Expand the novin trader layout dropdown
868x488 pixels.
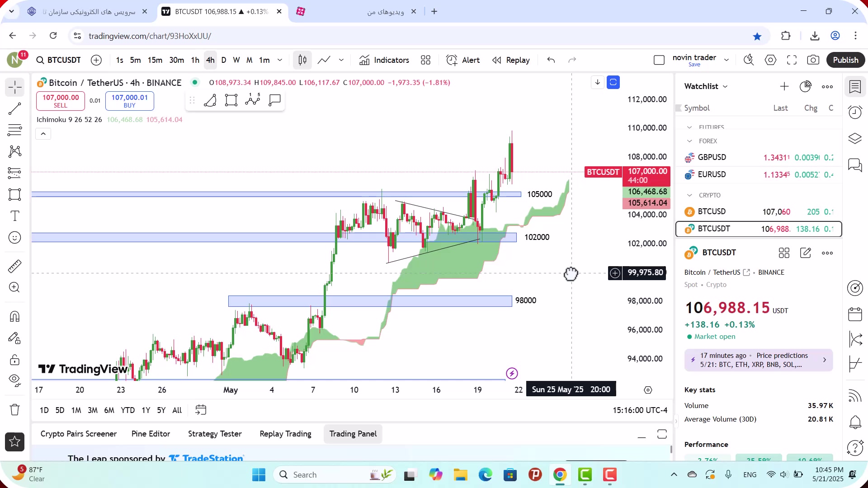point(726,60)
